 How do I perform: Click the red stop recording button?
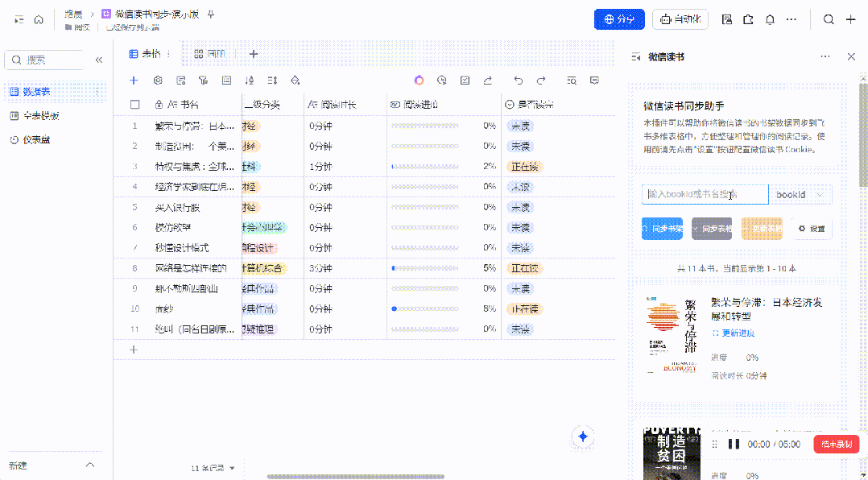pos(837,444)
